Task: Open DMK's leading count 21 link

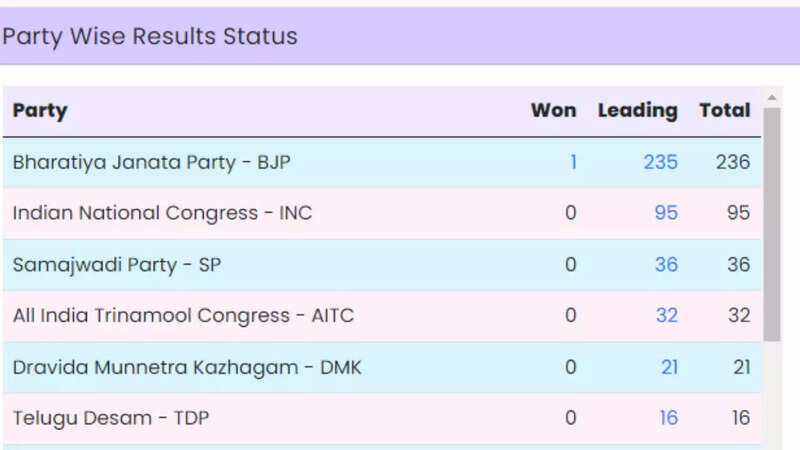Action: tap(669, 367)
